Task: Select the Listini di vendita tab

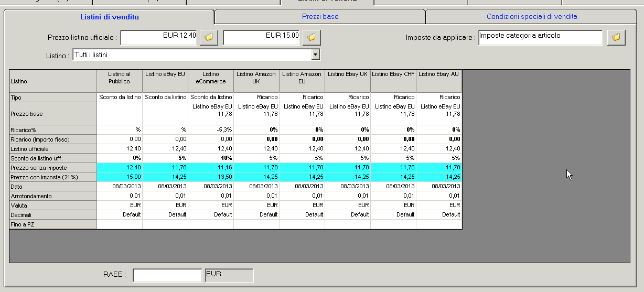Action: (109, 17)
